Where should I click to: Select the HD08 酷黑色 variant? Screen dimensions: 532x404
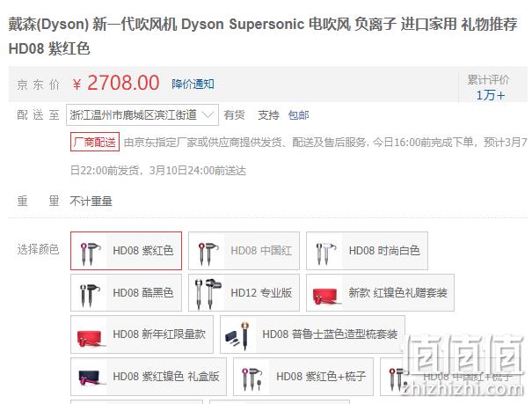(x=126, y=292)
